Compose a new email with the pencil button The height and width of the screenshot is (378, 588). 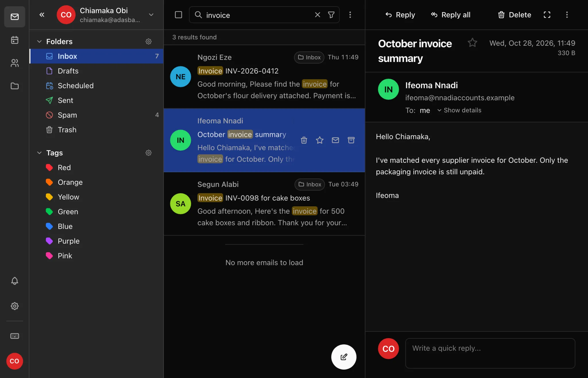coord(344,357)
